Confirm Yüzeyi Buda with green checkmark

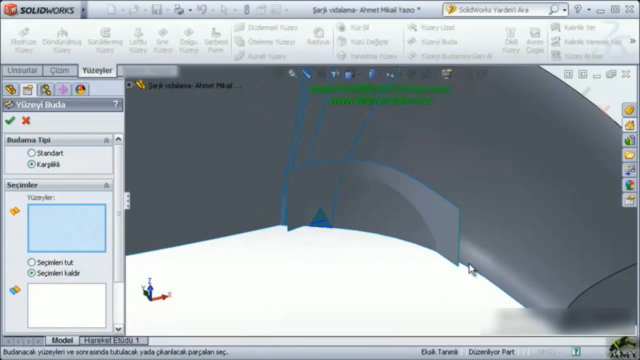click(10, 120)
